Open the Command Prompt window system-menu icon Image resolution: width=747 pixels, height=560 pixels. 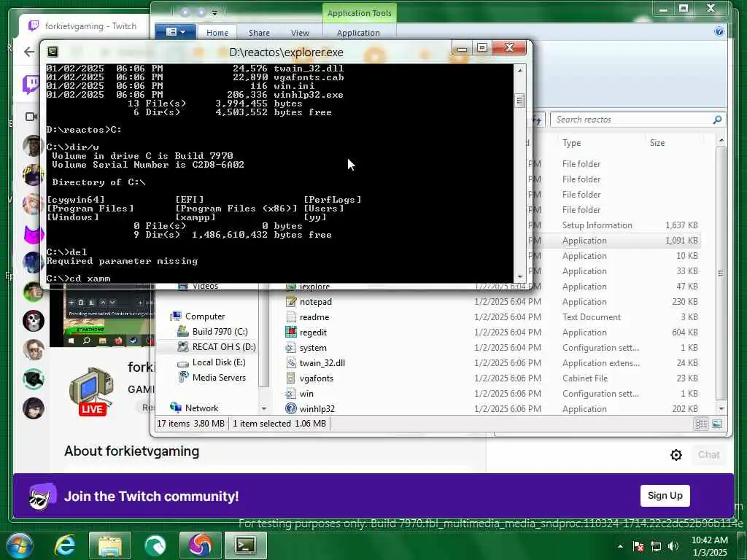(53, 52)
